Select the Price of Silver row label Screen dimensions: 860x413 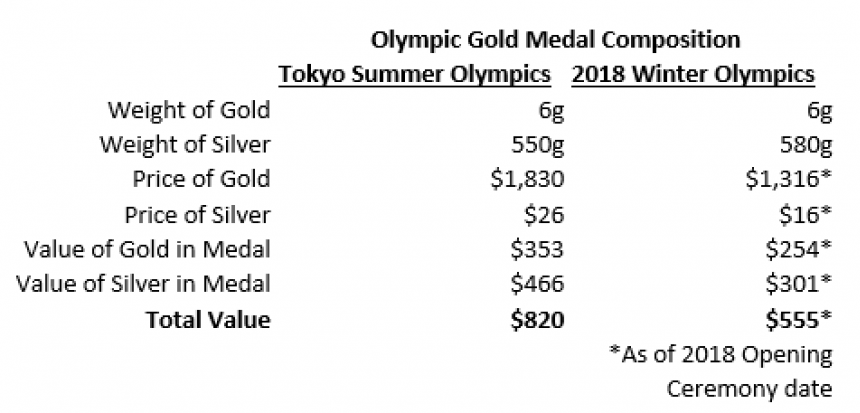point(198,215)
